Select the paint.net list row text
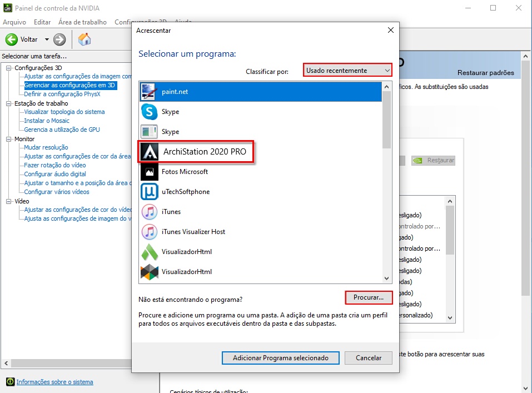 (175, 92)
